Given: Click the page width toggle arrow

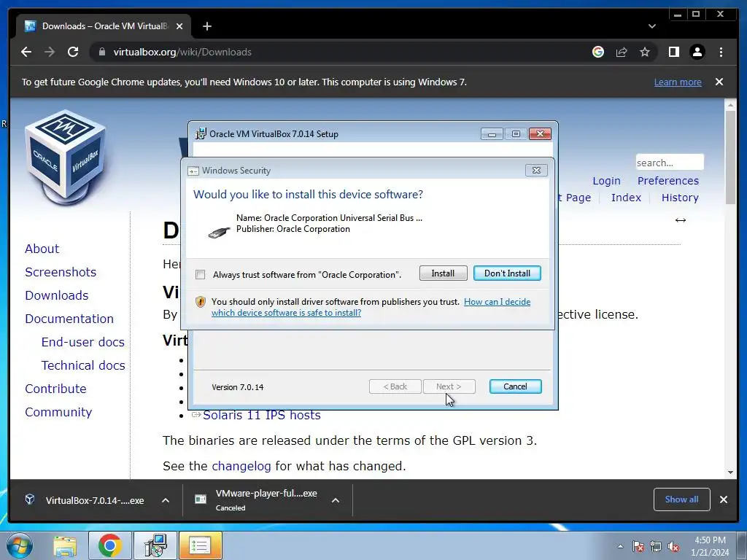Looking at the screenshot, I should 681,220.
